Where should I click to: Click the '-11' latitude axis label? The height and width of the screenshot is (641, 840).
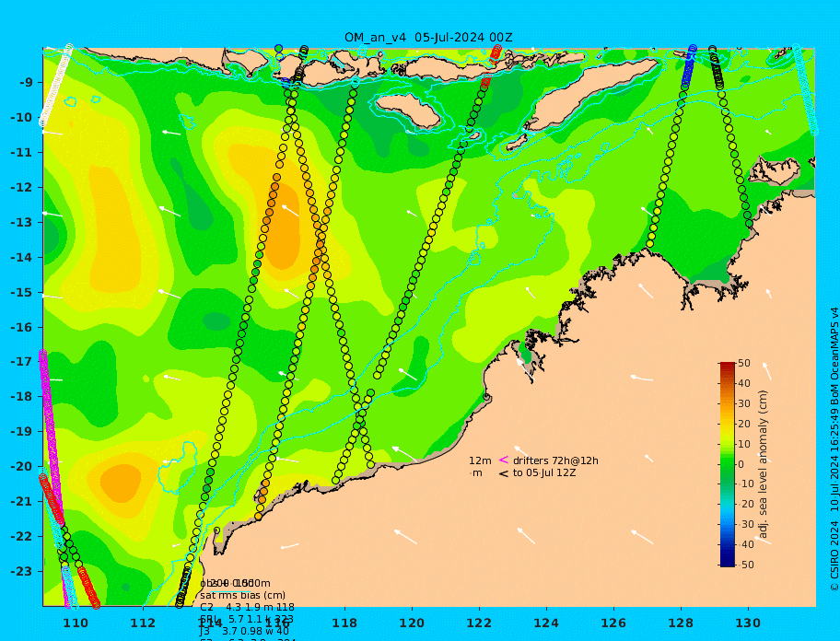point(21,153)
